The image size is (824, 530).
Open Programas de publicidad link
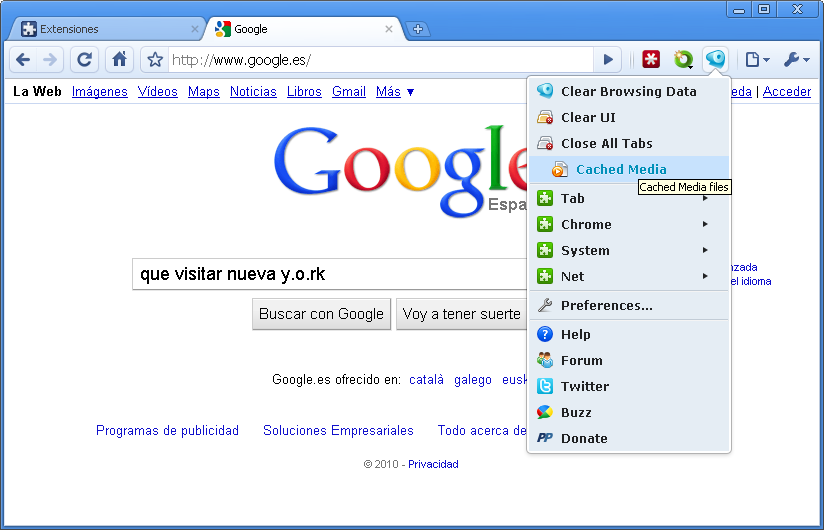[x=167, y=430]
